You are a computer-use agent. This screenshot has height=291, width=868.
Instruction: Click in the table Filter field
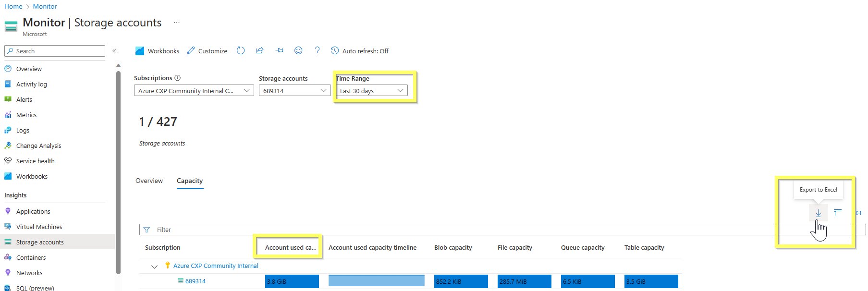coord(502,230)
